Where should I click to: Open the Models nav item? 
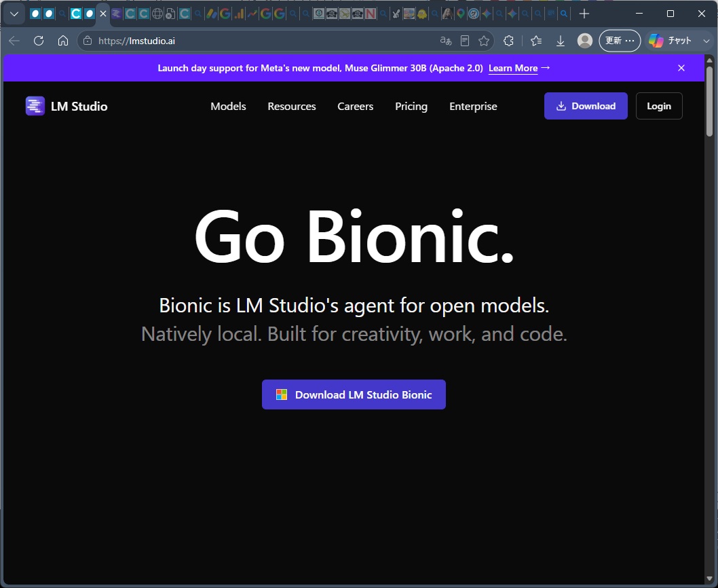(x=228, y=107)
